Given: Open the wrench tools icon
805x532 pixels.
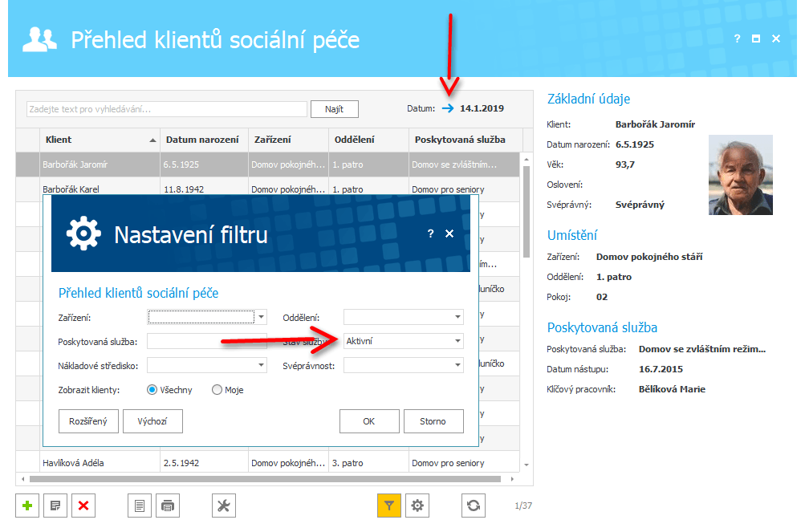Looking at the screenshot, I should point(223,506).
